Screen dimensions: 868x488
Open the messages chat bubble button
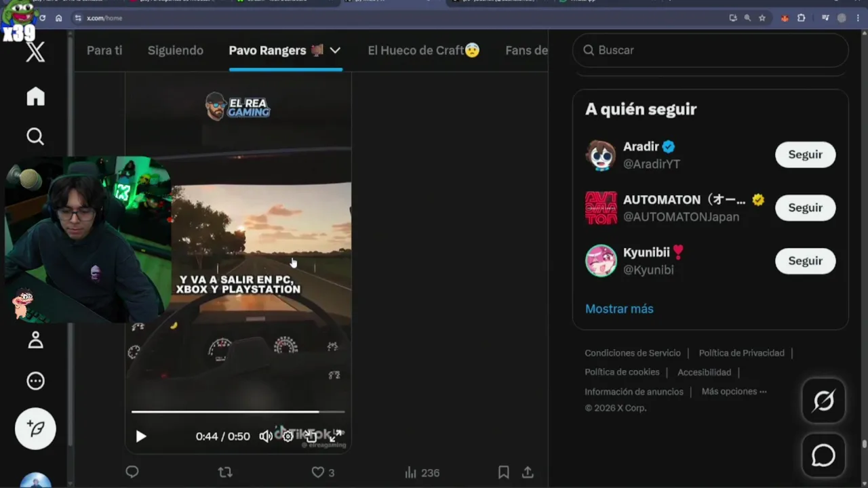[x=823, y=455]
